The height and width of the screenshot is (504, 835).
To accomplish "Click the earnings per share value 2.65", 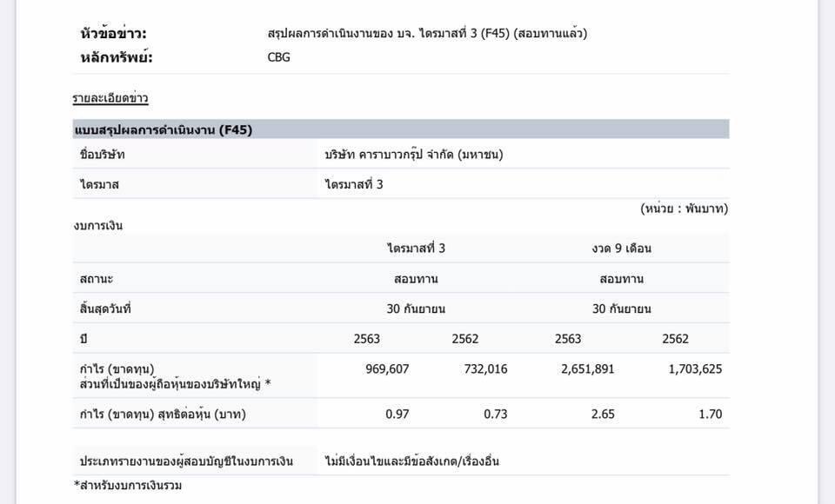I will click(x=603, y=414).
